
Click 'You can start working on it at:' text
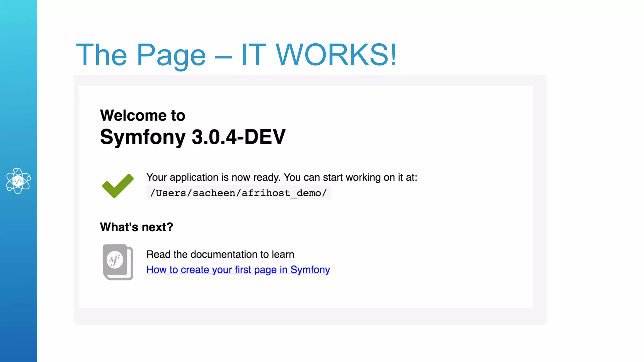350,177
